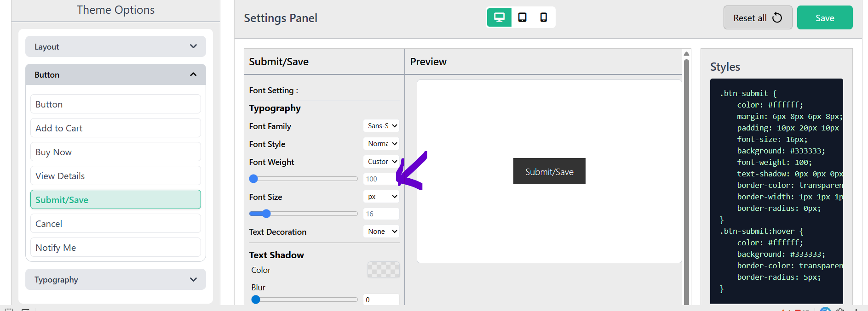Expand the Layout section
868x311 pixels.
point(115,46)
